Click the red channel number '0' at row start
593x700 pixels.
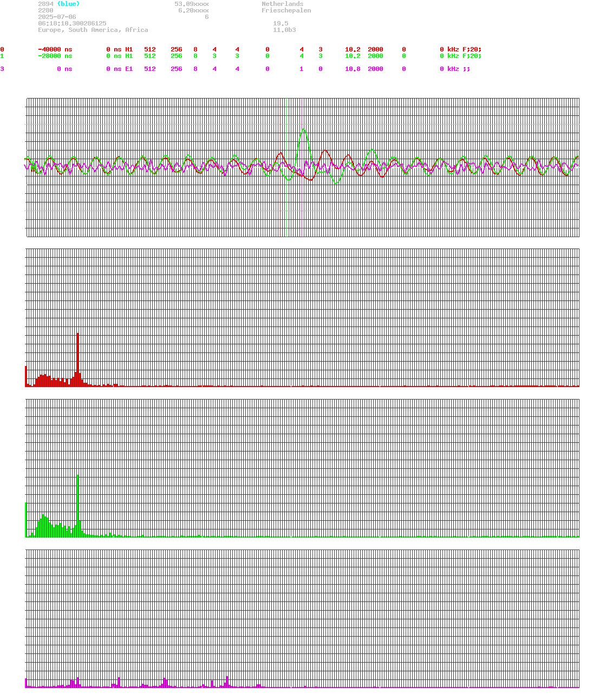tap(2, 49)
